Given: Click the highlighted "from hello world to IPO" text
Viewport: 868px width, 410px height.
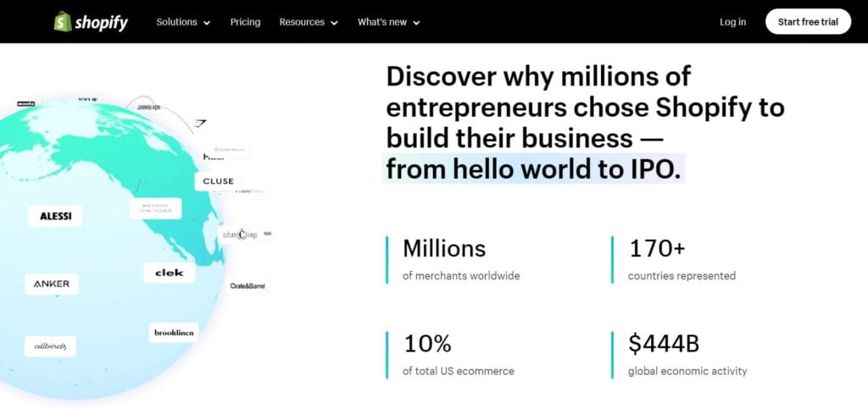Looking at the screenshot, I should (x=532, y=168).
